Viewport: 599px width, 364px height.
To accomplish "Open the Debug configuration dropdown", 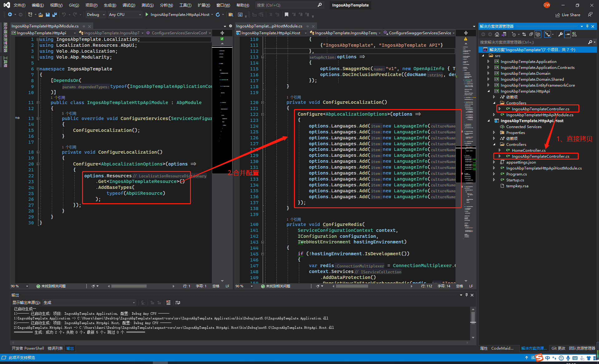I will click(x=96, y=15).
